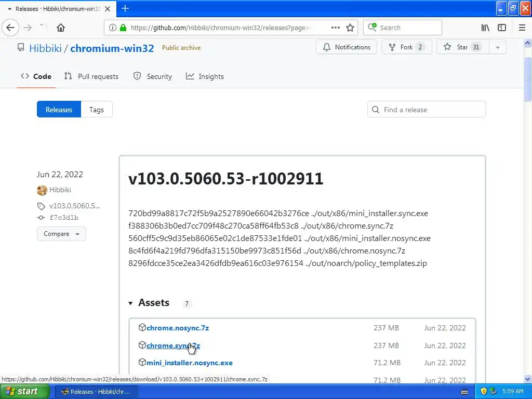Viewport: 532px width, 399px height.
Task: Open release title v103.0.5060.53-r1002911
Action: 225,179
